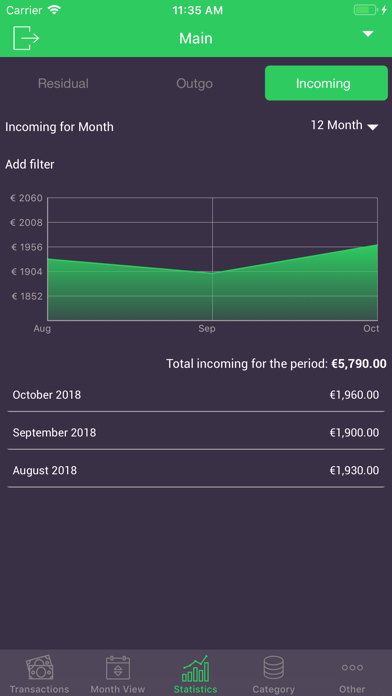Tap the Wi-Fi signal icon
The image size is (392, 696).
tap(54, 10)
